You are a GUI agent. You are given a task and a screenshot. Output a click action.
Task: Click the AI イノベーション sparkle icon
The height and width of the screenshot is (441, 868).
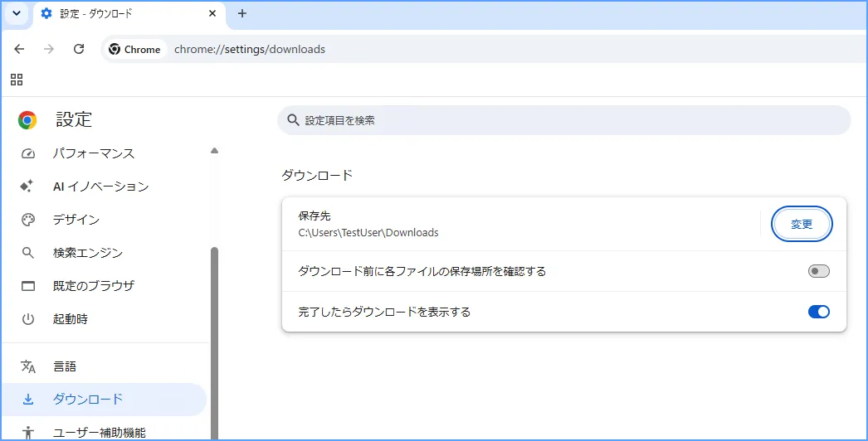pos(27,187)
